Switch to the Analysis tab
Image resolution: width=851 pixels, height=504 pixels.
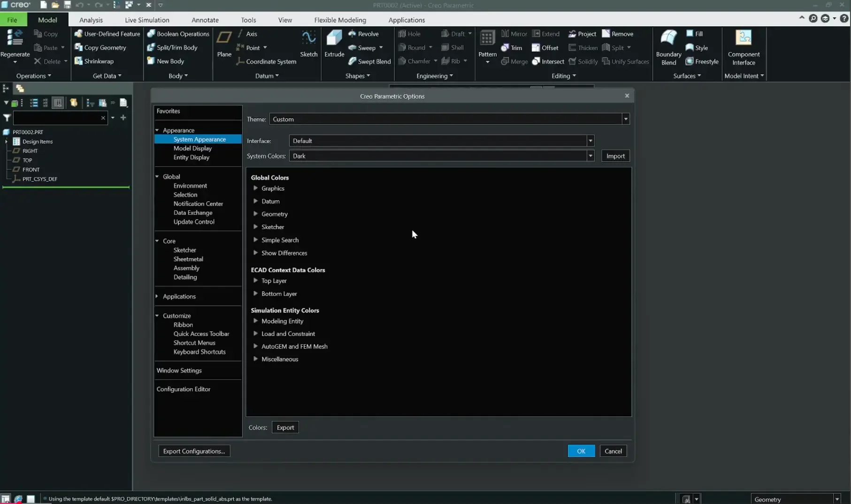coord(91,20)
